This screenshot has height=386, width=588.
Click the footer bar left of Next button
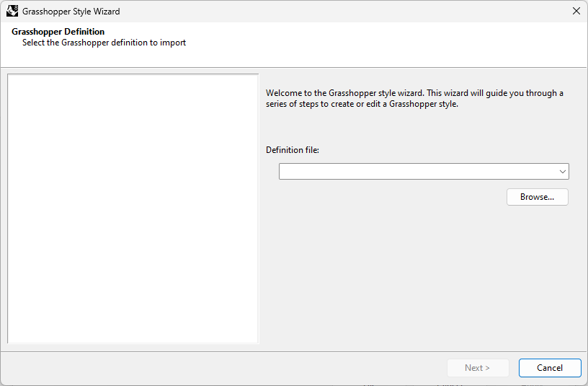pyautogui.click(x=223, y=368)
